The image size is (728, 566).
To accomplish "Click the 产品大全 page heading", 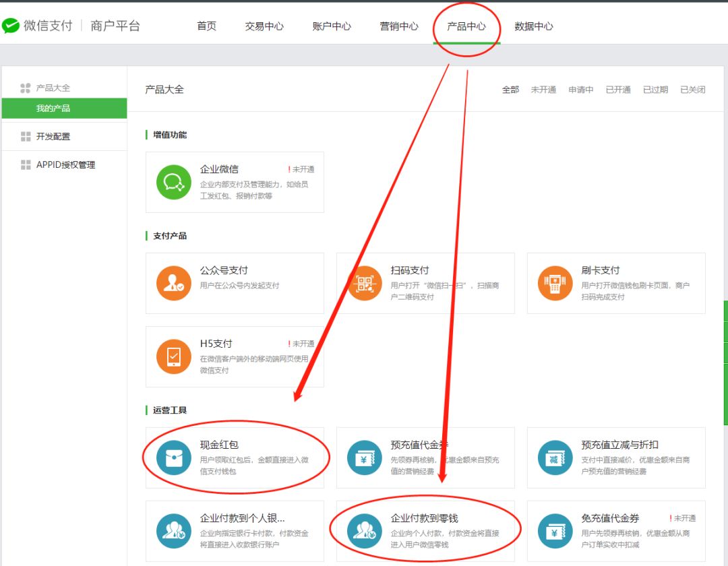I will click(x=164, y=90).
